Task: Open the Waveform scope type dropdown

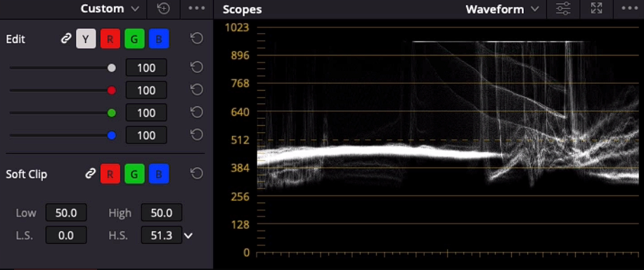Action: (x=502, y=9)
